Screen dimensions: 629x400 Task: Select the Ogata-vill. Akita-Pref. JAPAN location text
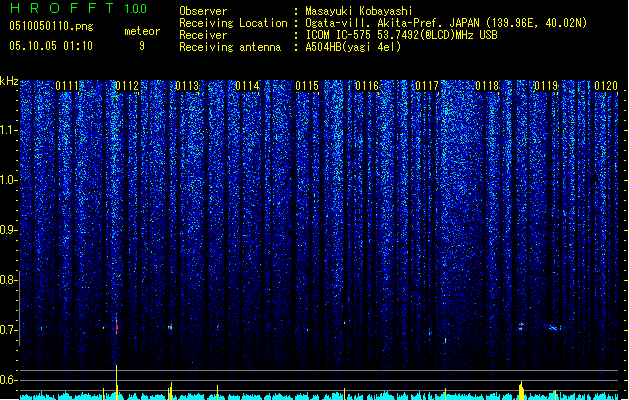[x=446, y=23]
